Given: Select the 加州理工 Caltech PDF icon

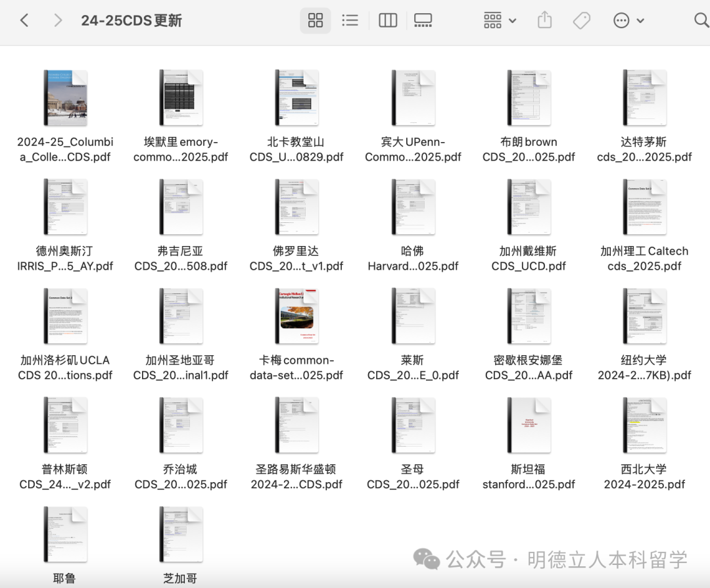Looking at the screenshot, I should 644,207.
